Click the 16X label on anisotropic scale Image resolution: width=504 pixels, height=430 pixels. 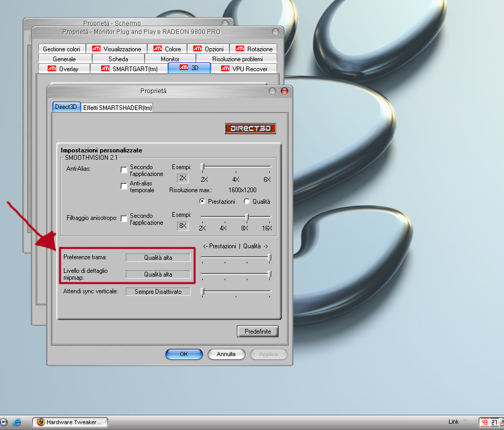pyautogui.click(x=267, y=228)
